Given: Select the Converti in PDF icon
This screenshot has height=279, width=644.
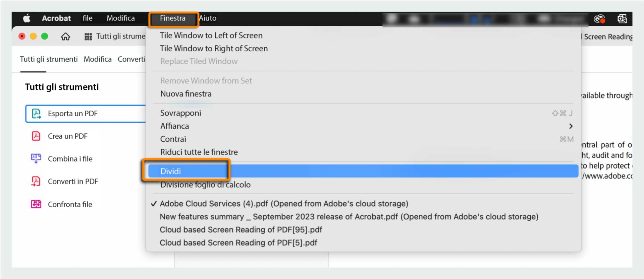Looking at the screenshot, I should coord(36,181).
